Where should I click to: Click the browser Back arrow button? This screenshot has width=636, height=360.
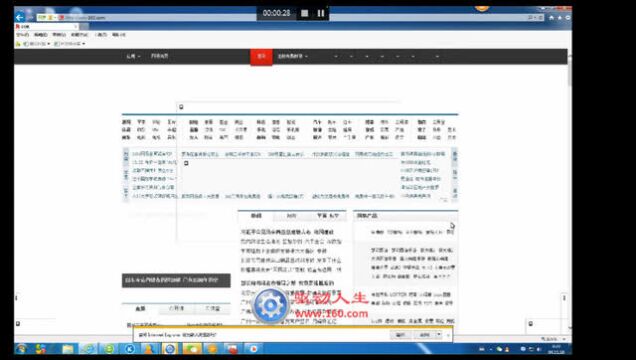(19, 17)
